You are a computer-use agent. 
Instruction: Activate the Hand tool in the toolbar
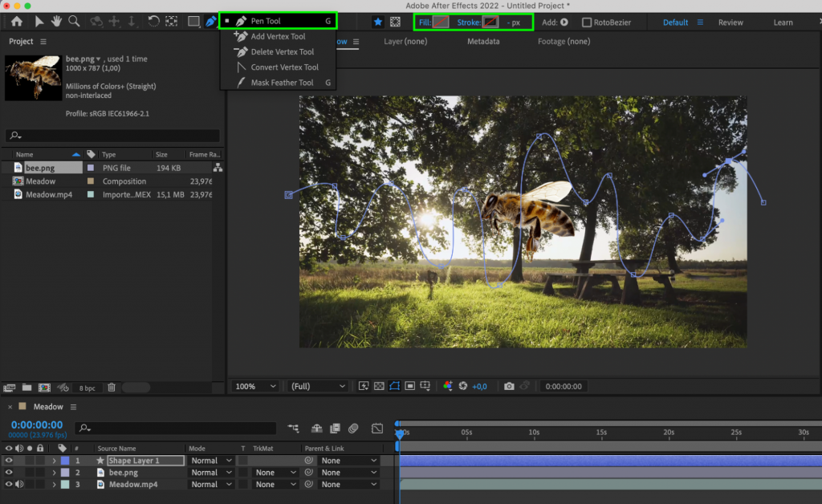tap(57, 22)
